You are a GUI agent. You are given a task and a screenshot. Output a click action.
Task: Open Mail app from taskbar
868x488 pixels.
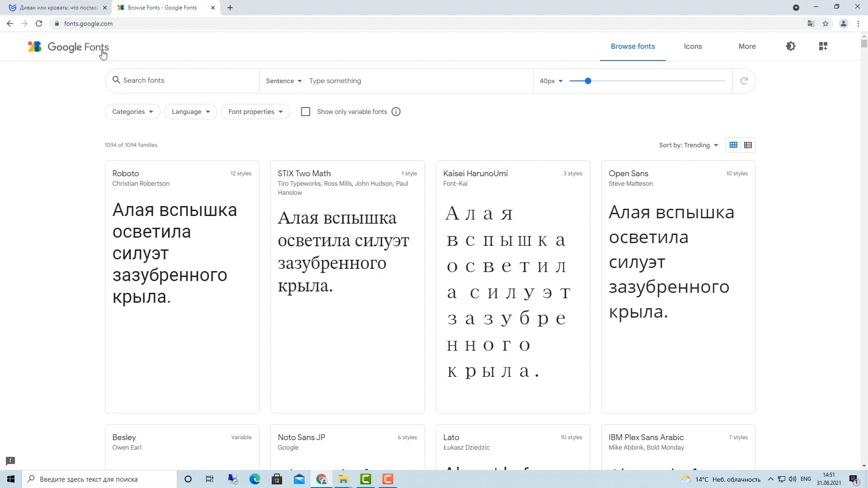pos(299,479)
